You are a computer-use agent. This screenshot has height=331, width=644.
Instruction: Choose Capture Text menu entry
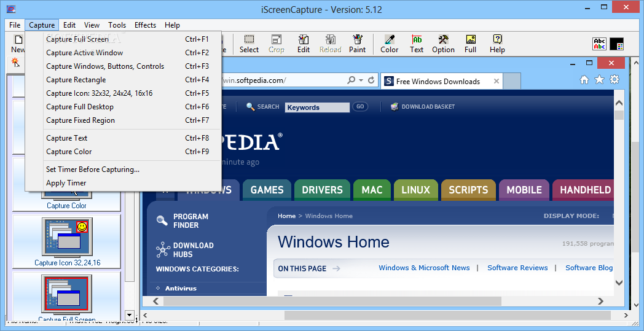(124, 138)
